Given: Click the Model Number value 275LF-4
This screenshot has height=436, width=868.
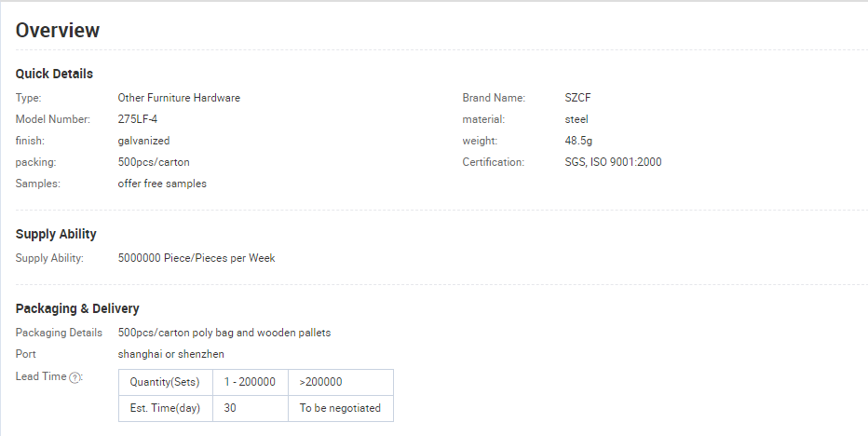Looking at the screenshot, I should click(138, 119).
